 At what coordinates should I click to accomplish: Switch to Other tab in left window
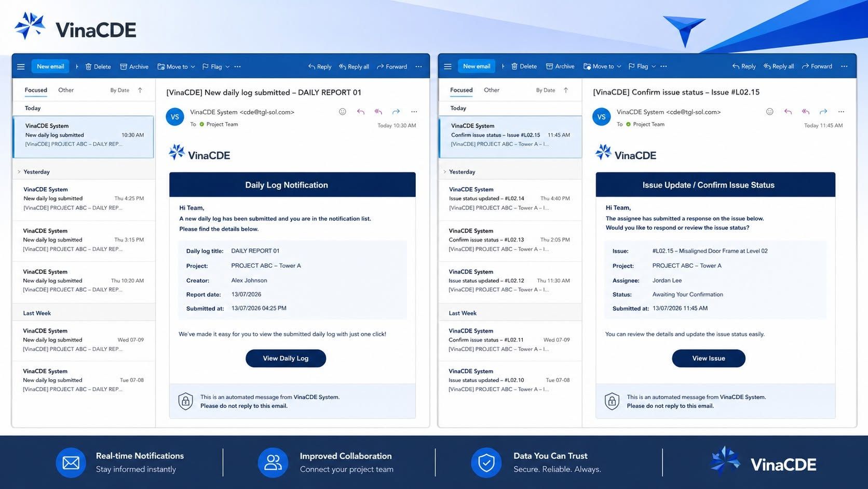[66, 90]
